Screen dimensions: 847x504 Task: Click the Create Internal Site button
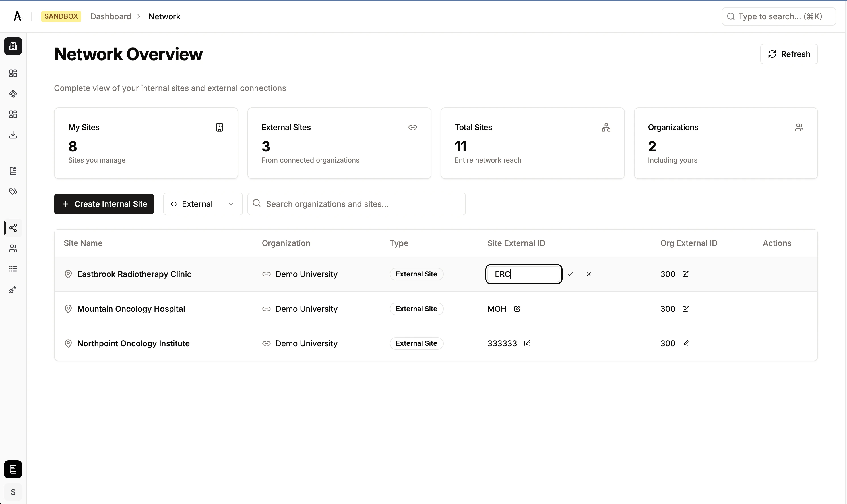[104, 204]
